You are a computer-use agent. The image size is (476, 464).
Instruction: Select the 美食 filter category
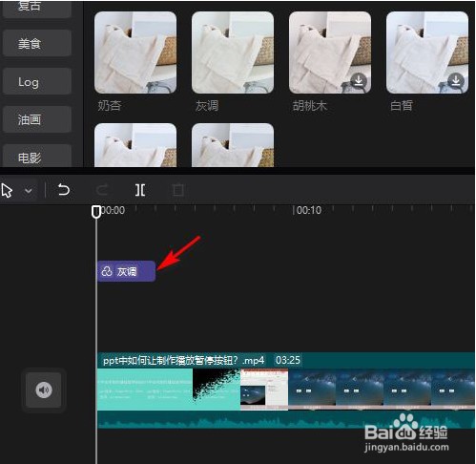point(36,43)
